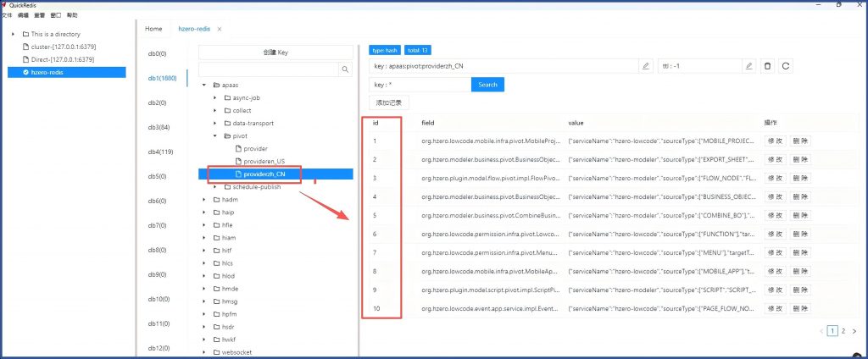This screenshot has width=868, height=359.
Task: Go to page 2 of results
Action: (843, 331)
